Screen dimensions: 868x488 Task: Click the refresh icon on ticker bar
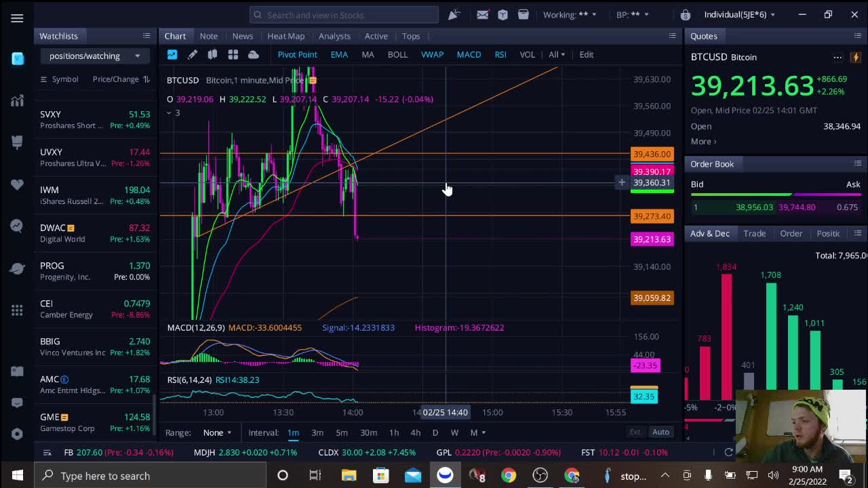click(x=729, y=452)
